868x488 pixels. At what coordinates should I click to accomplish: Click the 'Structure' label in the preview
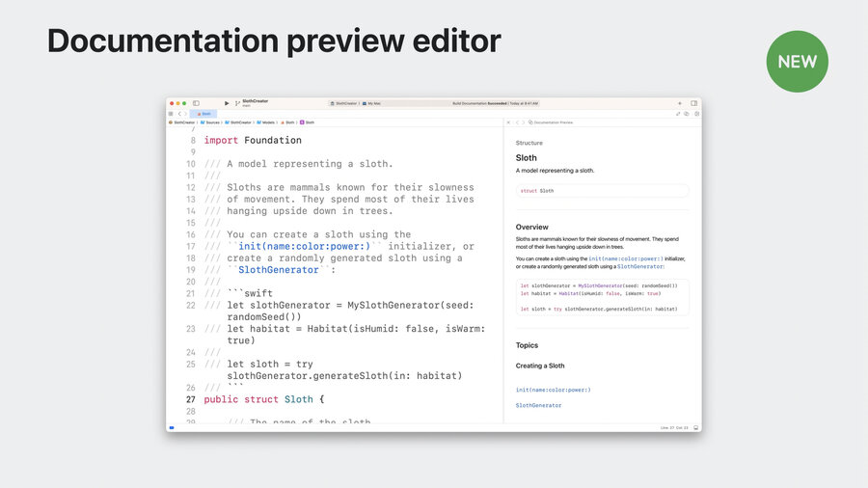coord(529,143)
